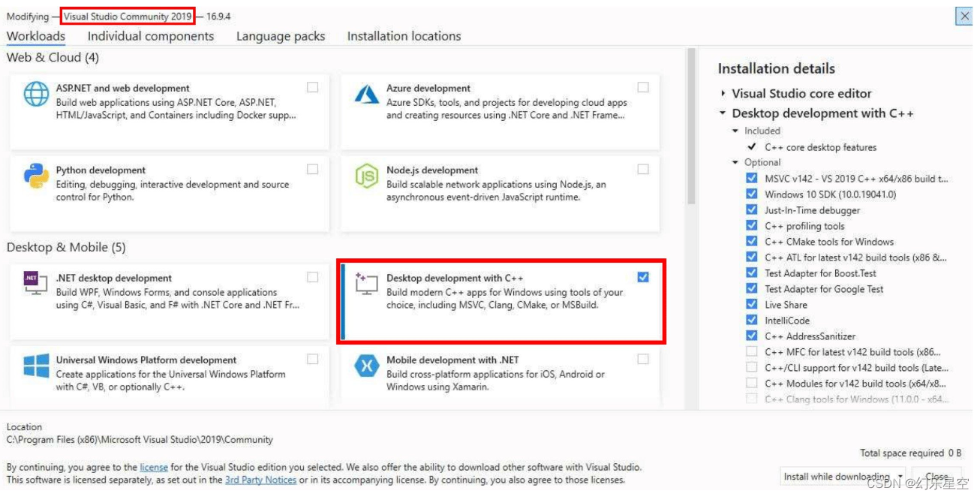Open Installation locations tab

click(404, 36)
